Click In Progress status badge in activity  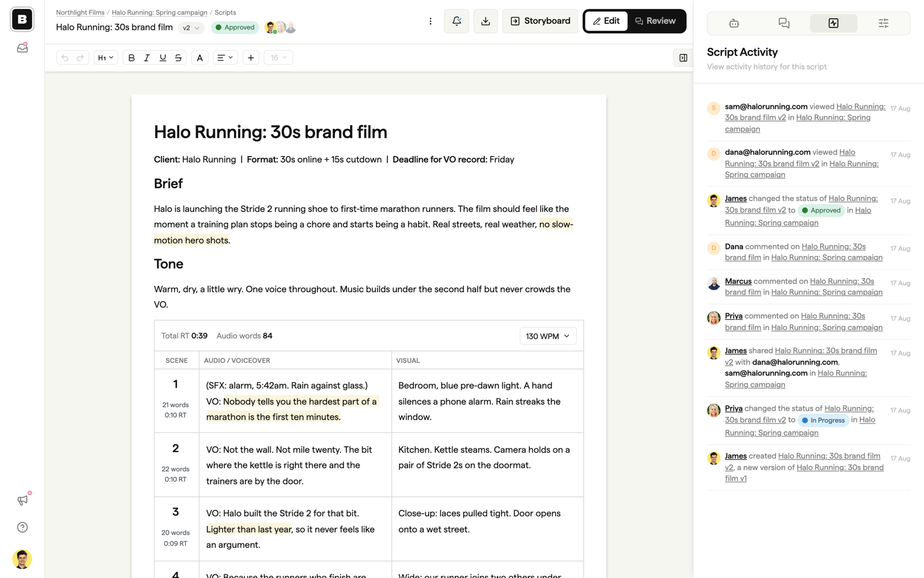[x=823, y=420]
